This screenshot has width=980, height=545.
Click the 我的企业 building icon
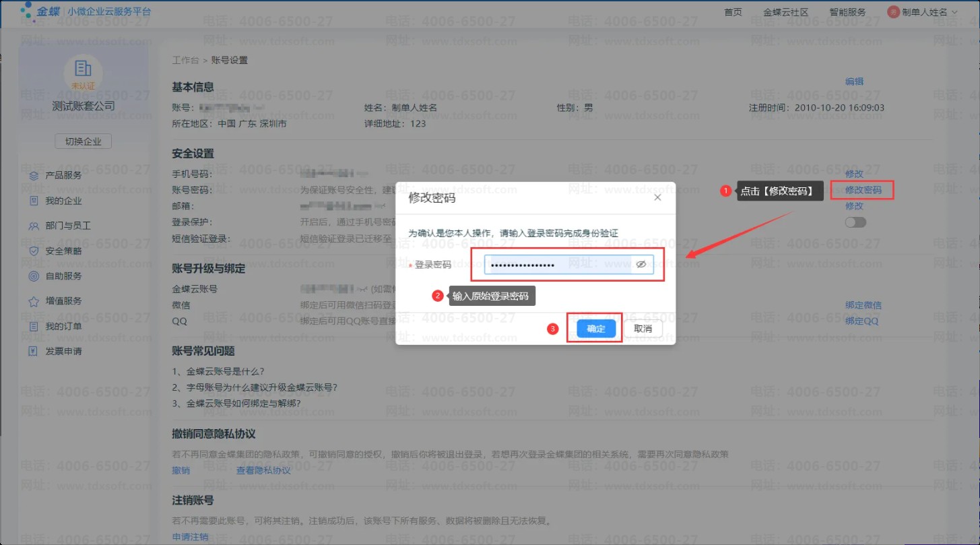point(34,201)
